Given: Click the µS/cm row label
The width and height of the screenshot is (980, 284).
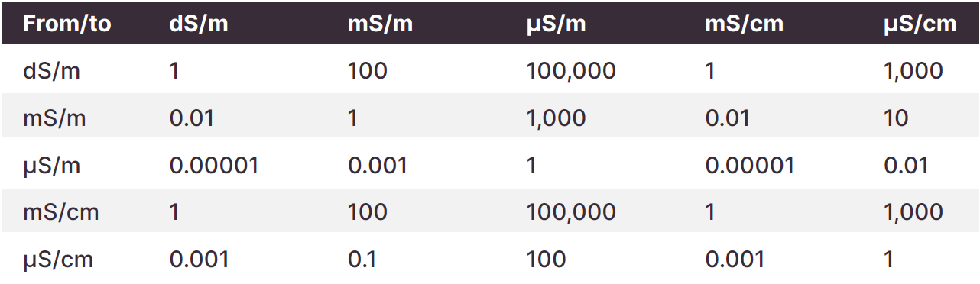Looking at the screenshot, I should (x=58, y=259).
